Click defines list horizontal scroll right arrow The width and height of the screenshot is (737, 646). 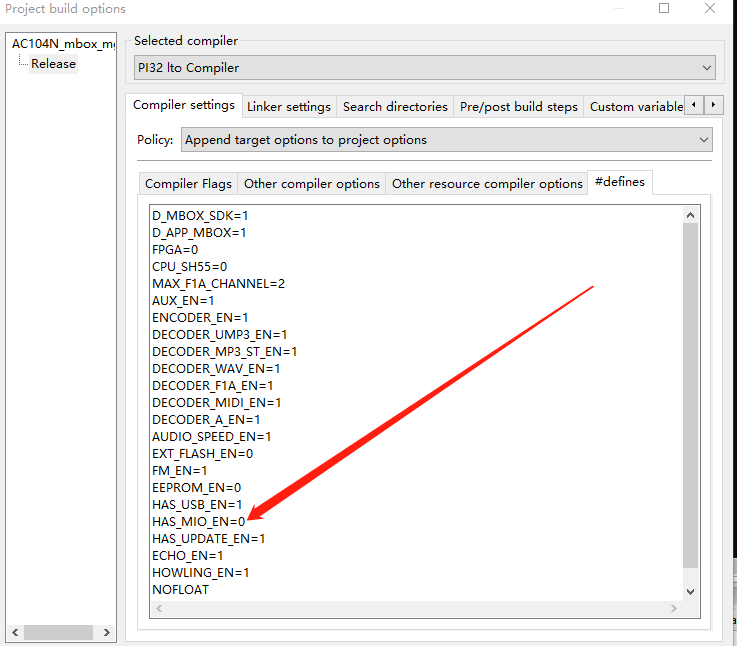[674, 608]
